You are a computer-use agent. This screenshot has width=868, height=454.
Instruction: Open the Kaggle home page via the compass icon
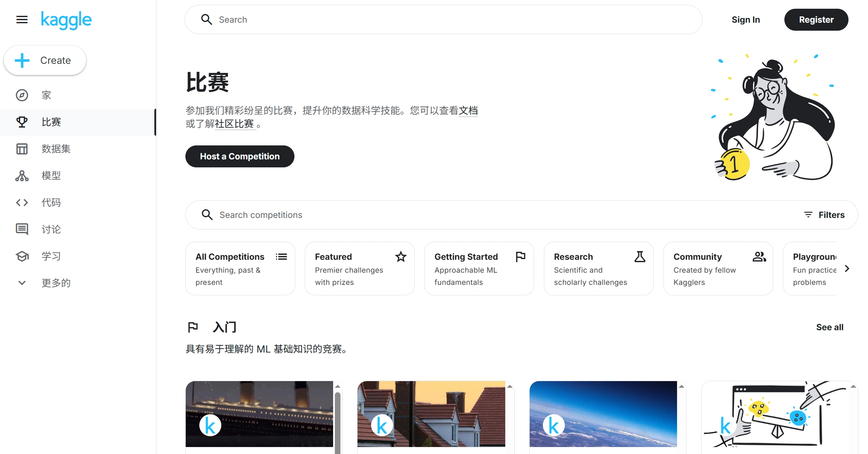click(22, 95)
